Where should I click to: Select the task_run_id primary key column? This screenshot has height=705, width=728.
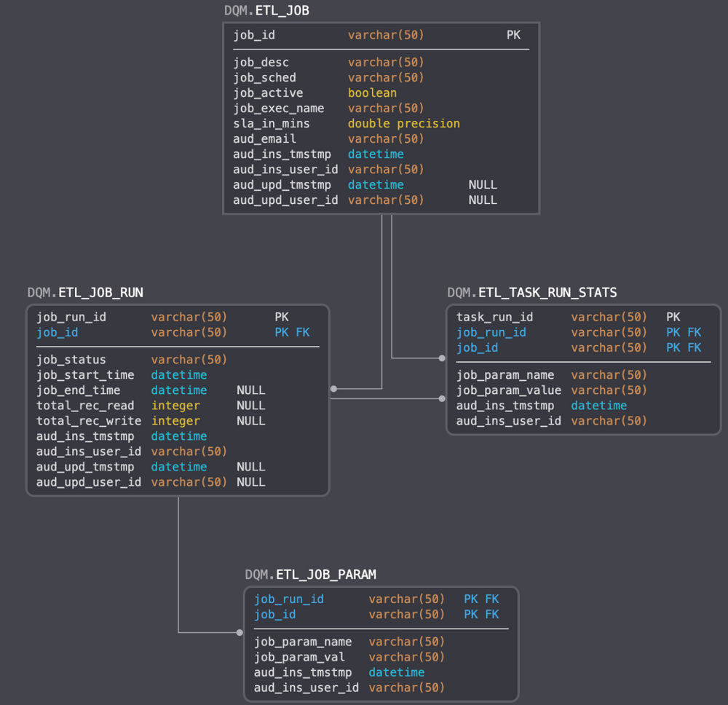494,317
